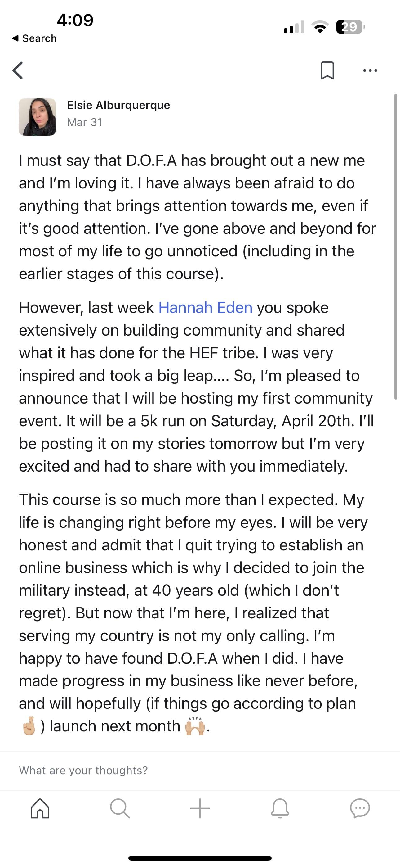Tap the back arrow chevron
400x868 pixels.
17,70
